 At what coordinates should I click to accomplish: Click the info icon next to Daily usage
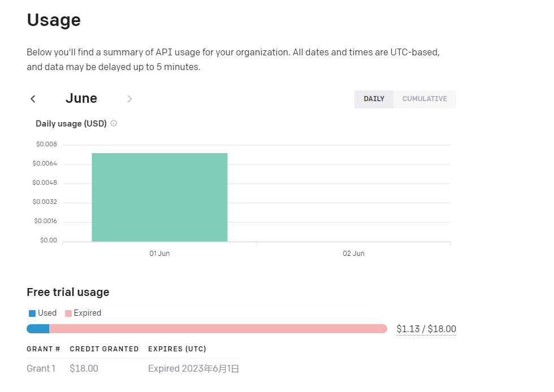tap(113, 123)
